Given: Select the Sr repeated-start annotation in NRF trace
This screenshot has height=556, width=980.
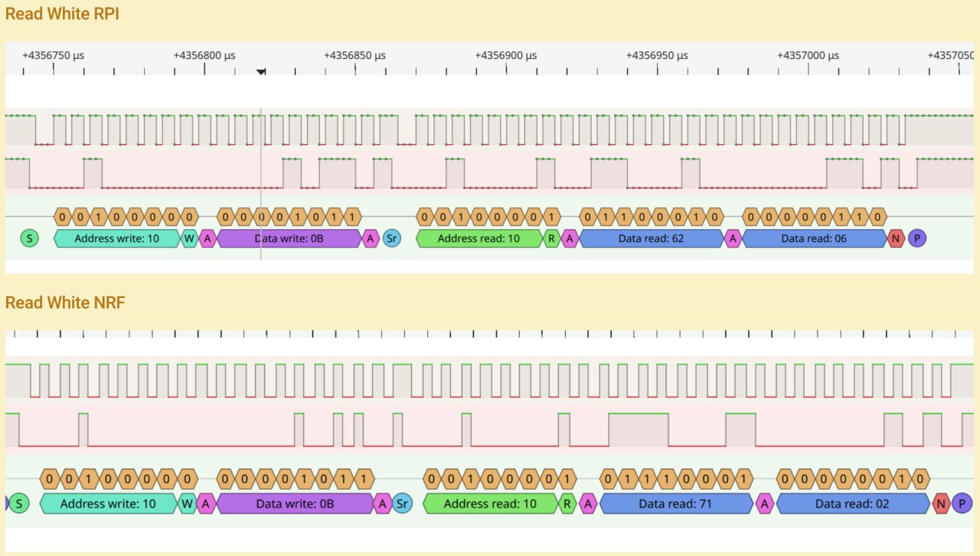Looking at the screenshot, I should [x=403, y=503].
